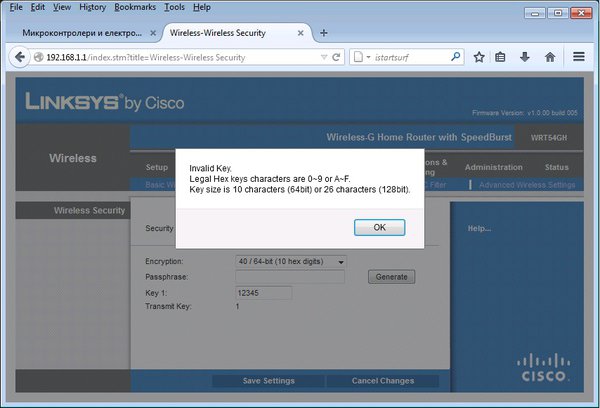The height and width of the screenshot is (408, 600).
Task: Go back with the browser back arrow
Action: 19,57
